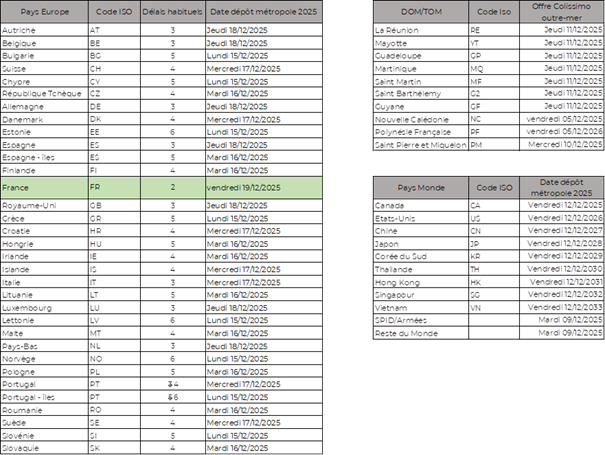Select the 'Corée du Sud' cell
605x455 pixels.
[x=421, y=256]
